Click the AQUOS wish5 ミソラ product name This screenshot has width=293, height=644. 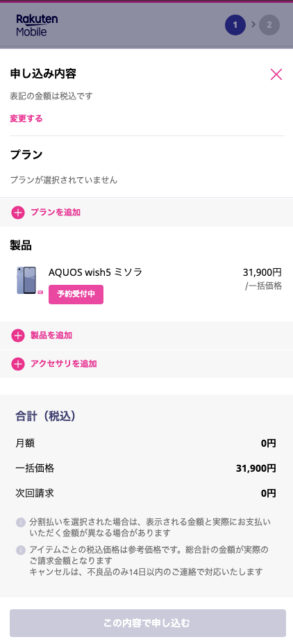click(95, 272)
